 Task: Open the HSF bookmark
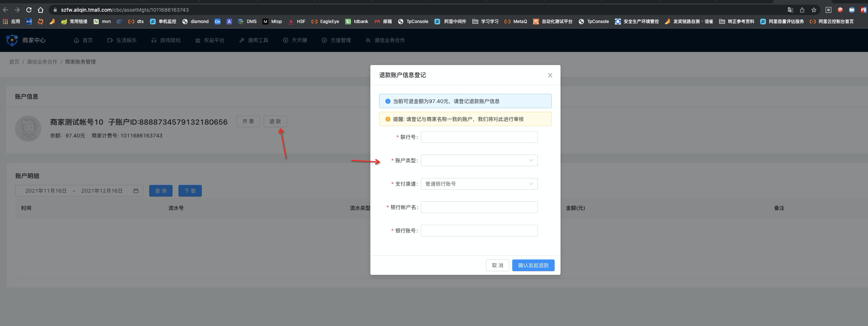click(297, 22)
